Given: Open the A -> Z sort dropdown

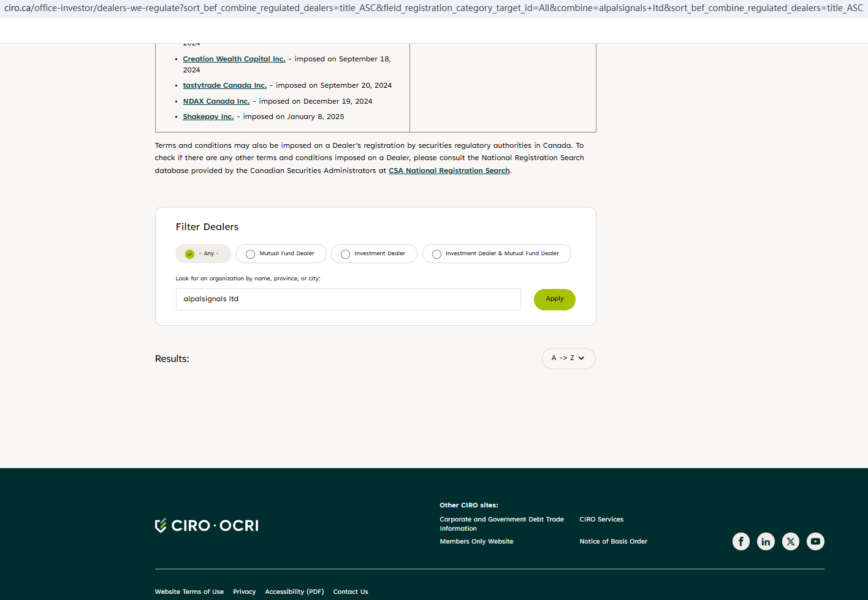Looking at the screenshot, I should point(568,358).
